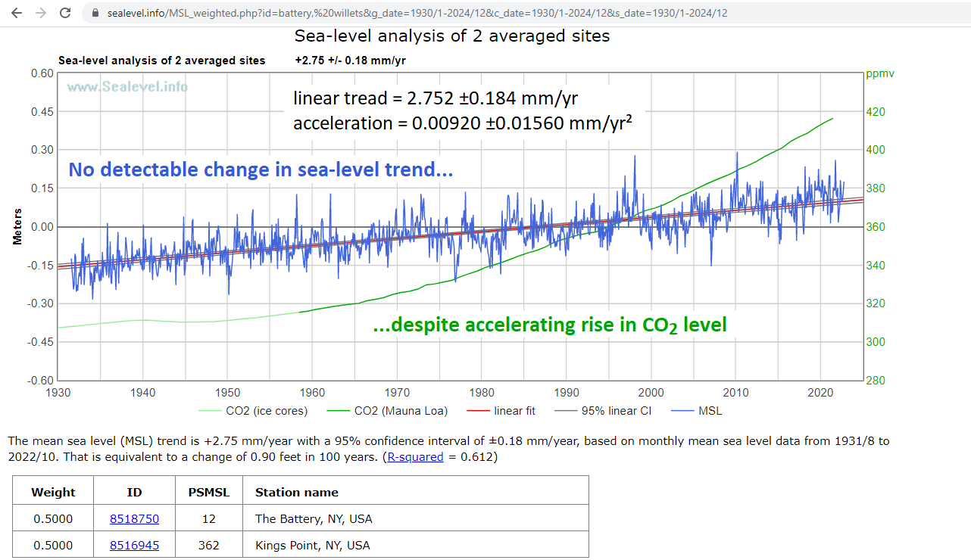This screenshot has width=971, height=560.
Task: Click the padlock site security icon
Action: (x=95, y=14)
